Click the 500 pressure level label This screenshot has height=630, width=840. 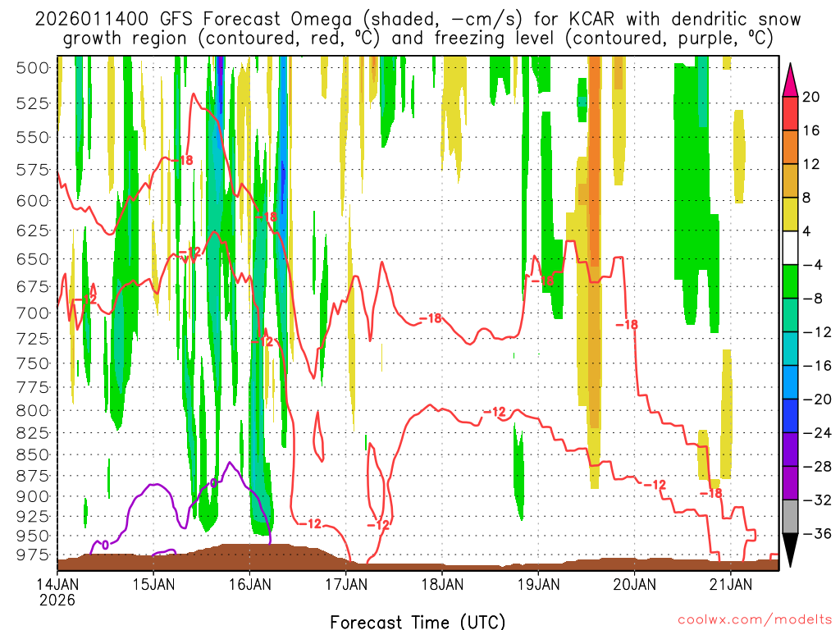click(x=32, y=68)
